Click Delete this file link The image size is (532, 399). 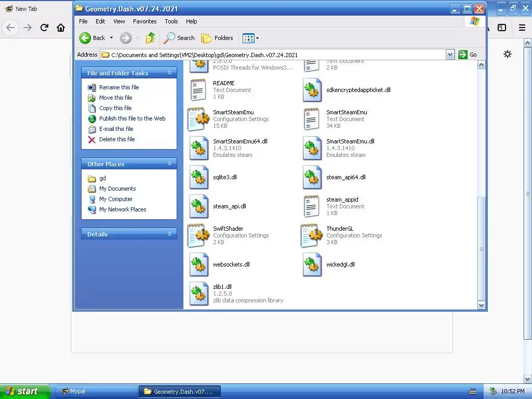click(117, 139)
